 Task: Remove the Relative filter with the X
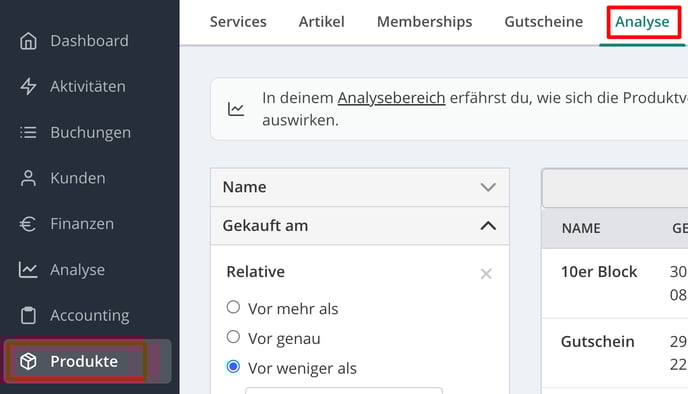coord(486,274)
